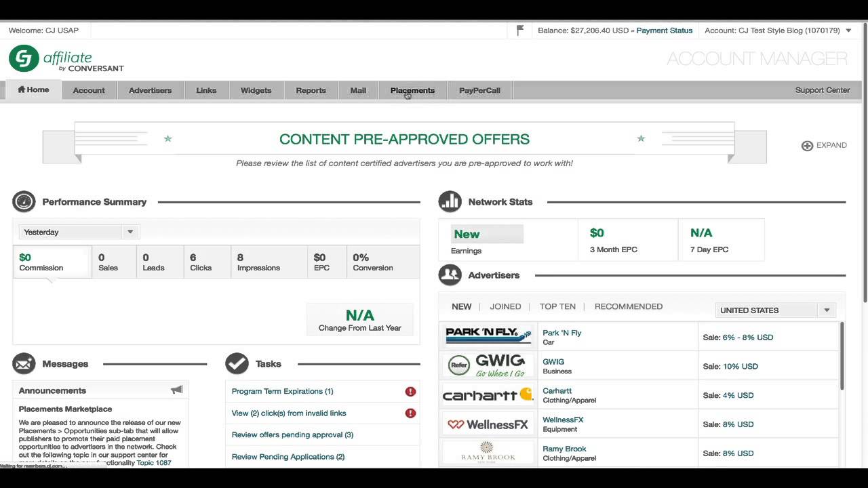Click Carhartt Sale 4% USD rate
Viewport: 868px width, 488px height.
728,396
